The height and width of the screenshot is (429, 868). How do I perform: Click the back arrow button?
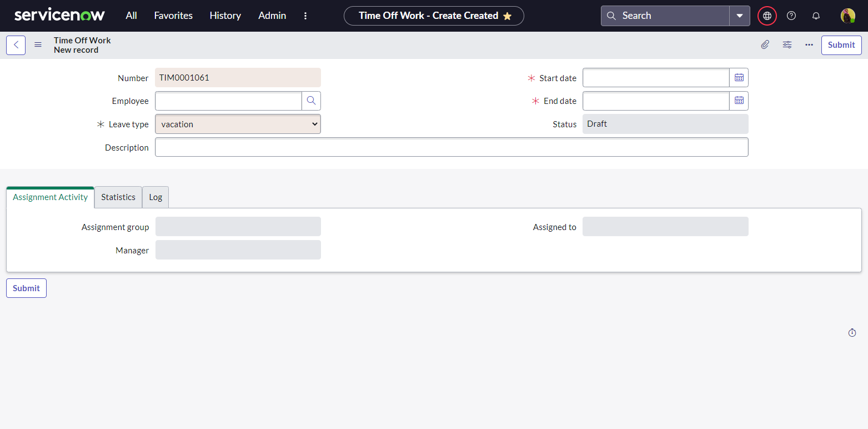16,45
